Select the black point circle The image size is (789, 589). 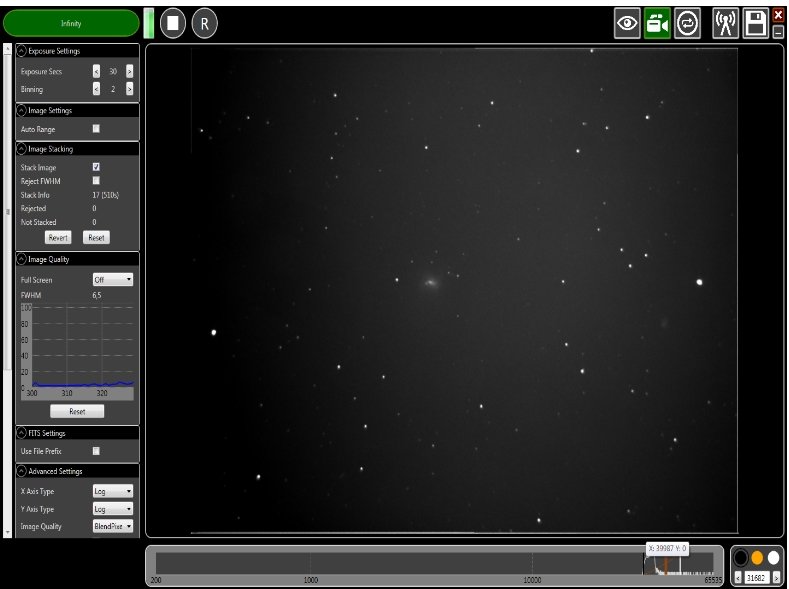pos(741,558)
